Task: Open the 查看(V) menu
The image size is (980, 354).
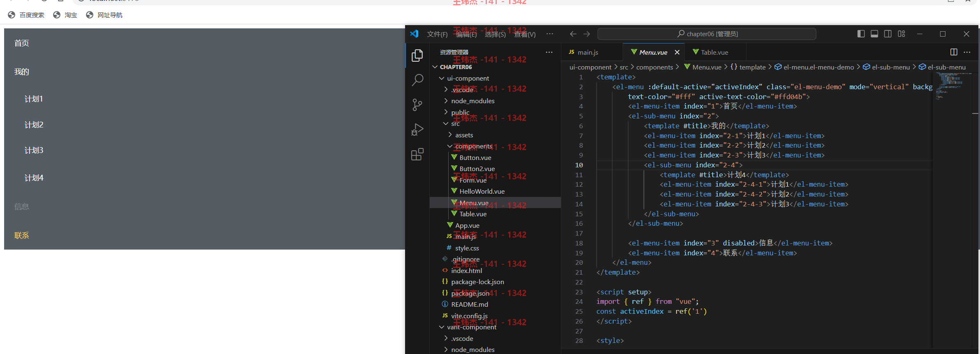Action: [525, 34]
